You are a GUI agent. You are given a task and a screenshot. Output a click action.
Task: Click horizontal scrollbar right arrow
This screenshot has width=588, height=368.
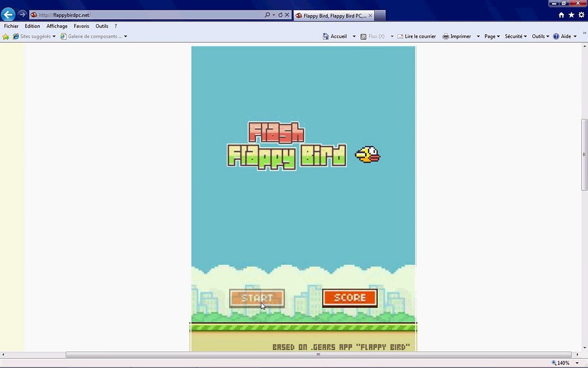point(577,355)
